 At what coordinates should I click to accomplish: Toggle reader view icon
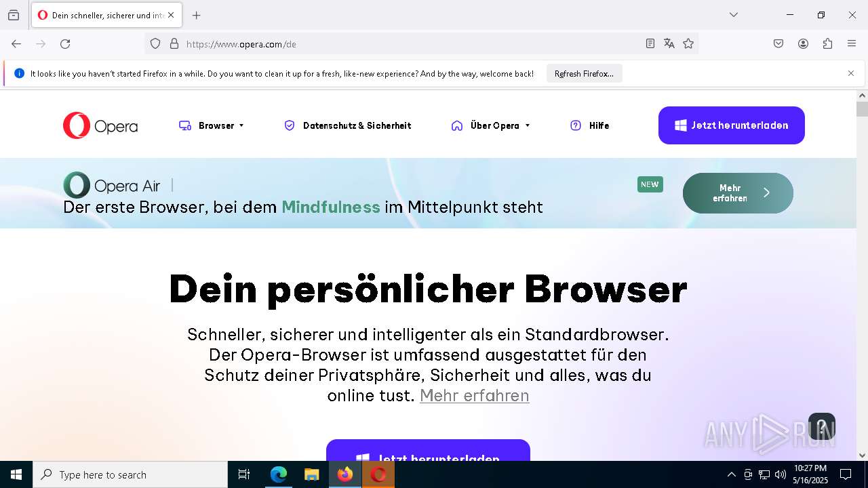click(650, 43)
